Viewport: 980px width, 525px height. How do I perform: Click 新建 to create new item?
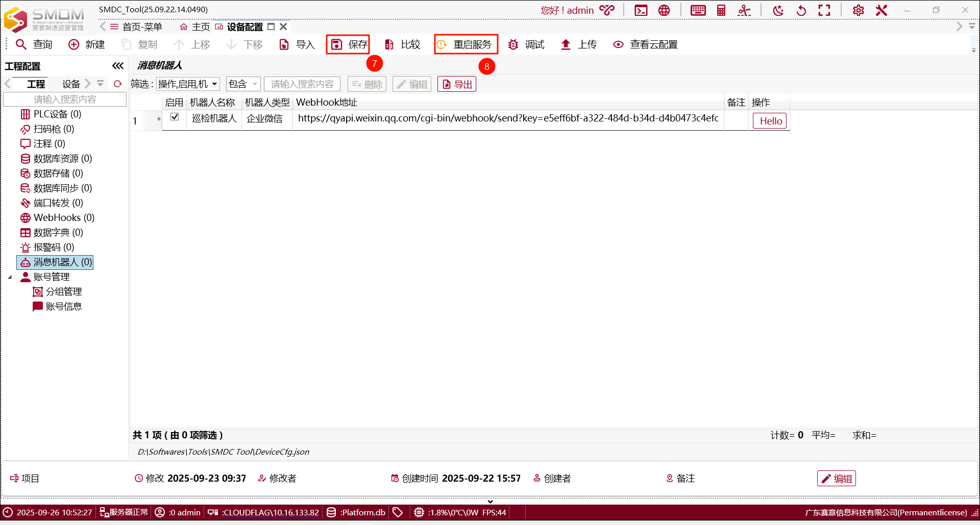[87, 44]
